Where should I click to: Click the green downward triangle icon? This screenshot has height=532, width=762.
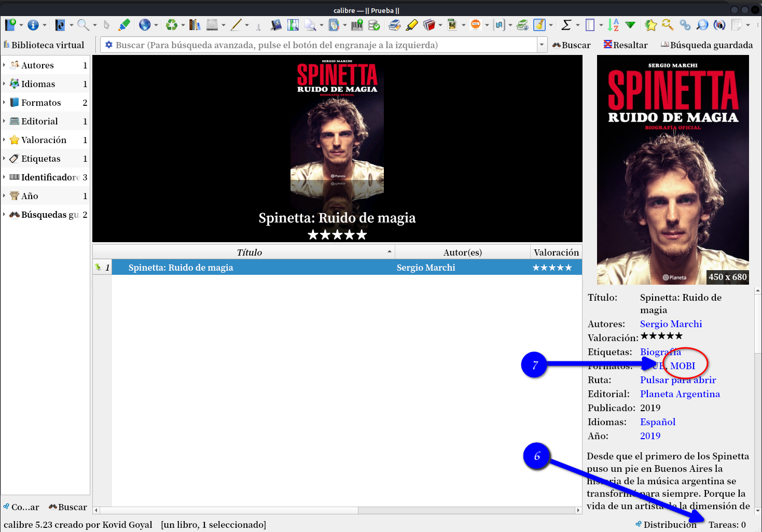click(x=630, y=24)
